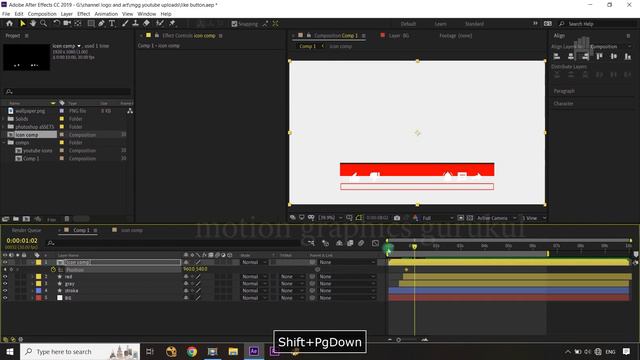
Task: Open the File menu
Action: point(6,14)
